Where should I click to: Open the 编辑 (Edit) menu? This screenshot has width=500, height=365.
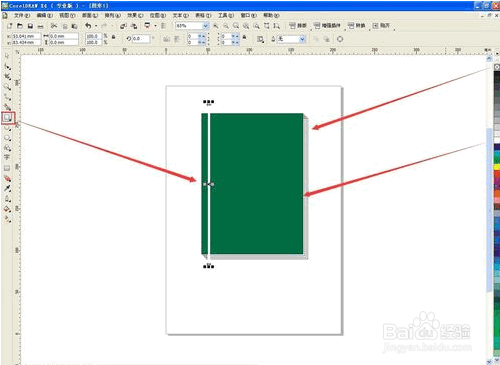[x=44, y=15]
